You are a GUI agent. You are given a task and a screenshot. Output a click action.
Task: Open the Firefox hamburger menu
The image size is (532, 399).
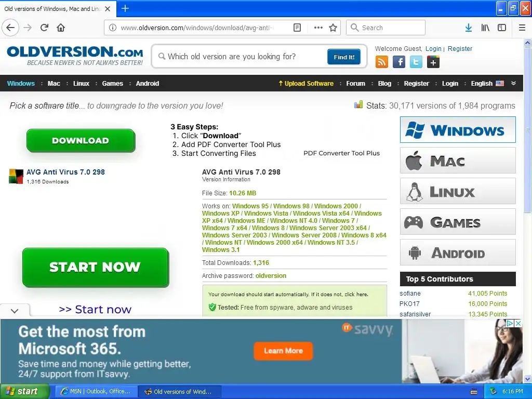coord(522,28)
